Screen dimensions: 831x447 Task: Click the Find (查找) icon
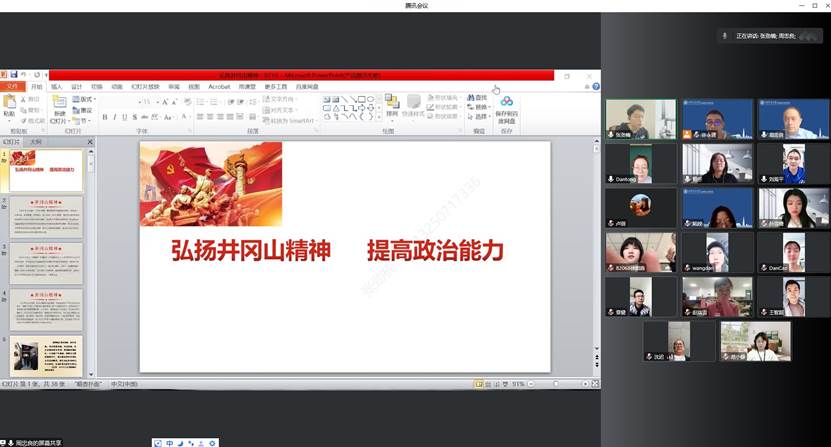click(x=481, y=97)
